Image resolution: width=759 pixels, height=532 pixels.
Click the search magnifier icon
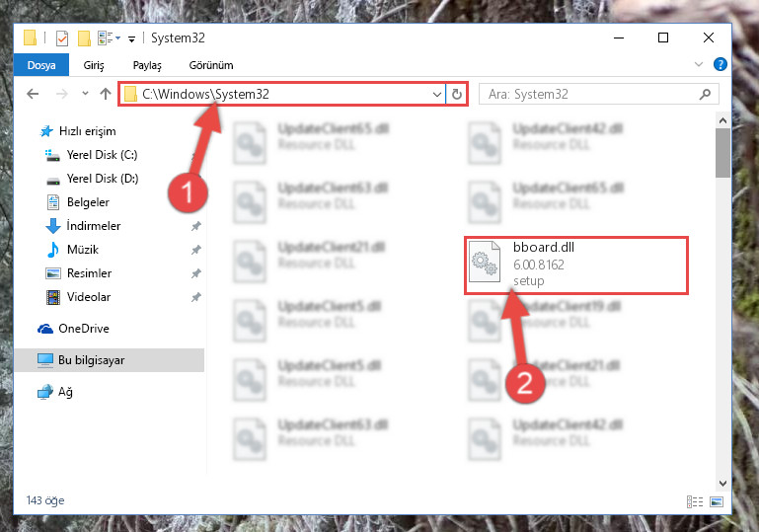[706, 94]
